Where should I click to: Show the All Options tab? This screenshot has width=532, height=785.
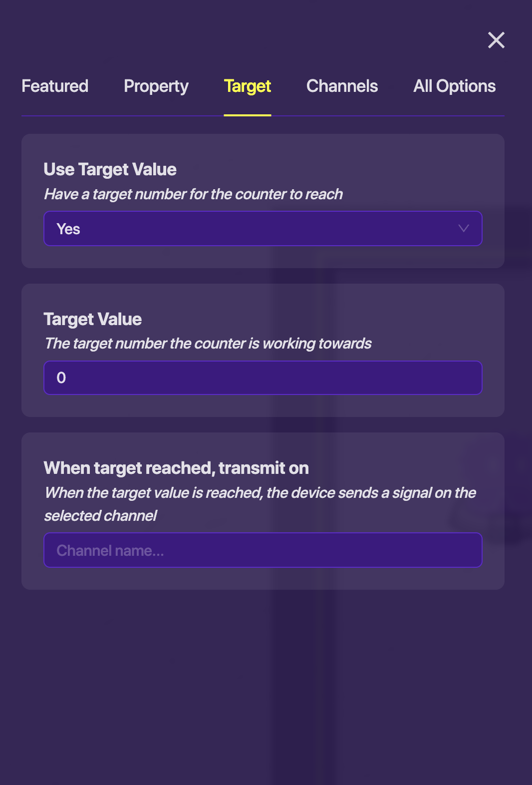(x=454, y=86)
